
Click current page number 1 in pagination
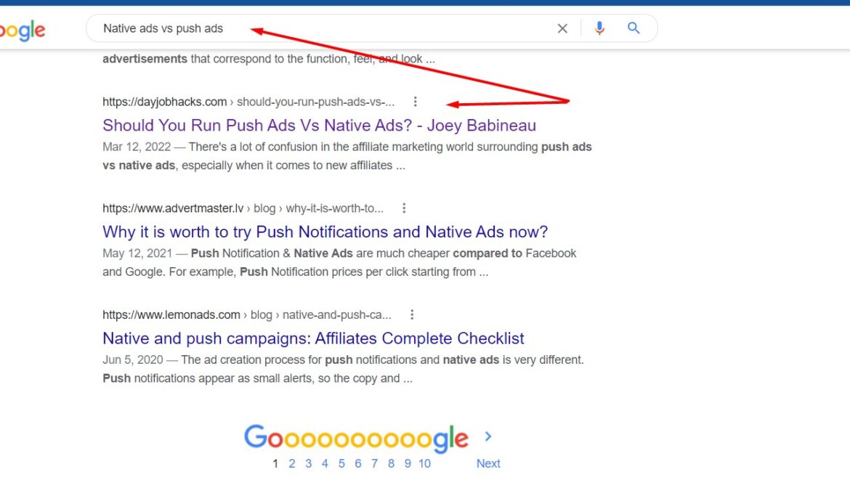click(x=275, y=463)
